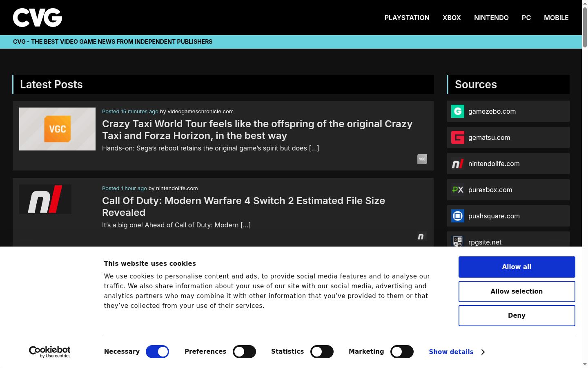Click the CVG logo in the header
588x368 pixels.
[38, 18]
